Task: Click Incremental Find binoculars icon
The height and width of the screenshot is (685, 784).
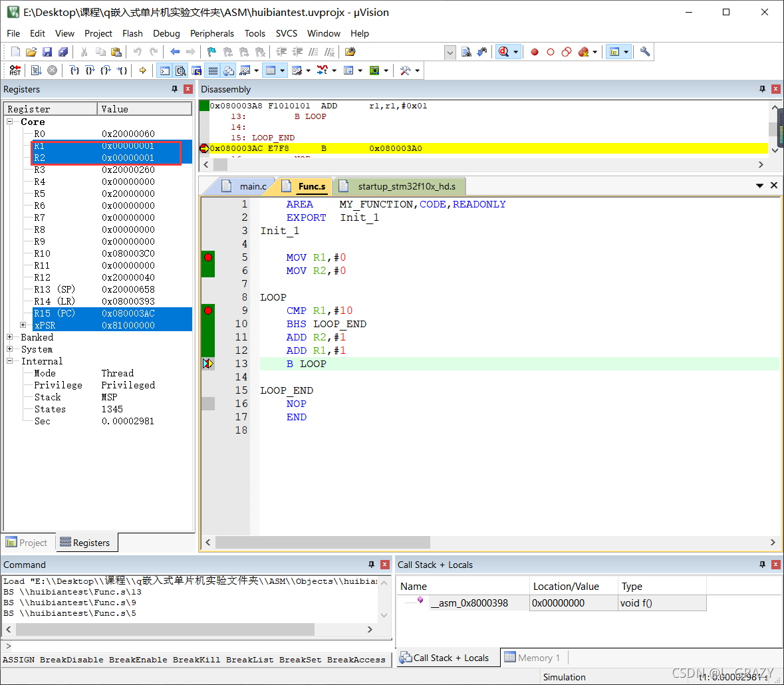Action: pos(483,52)
